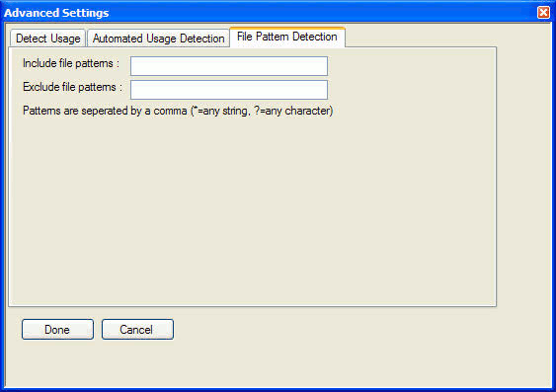556x392 pixels.
Task: Open the Automated Usage Detection tab
Action: pyautogui.click(x=158, y=39)
